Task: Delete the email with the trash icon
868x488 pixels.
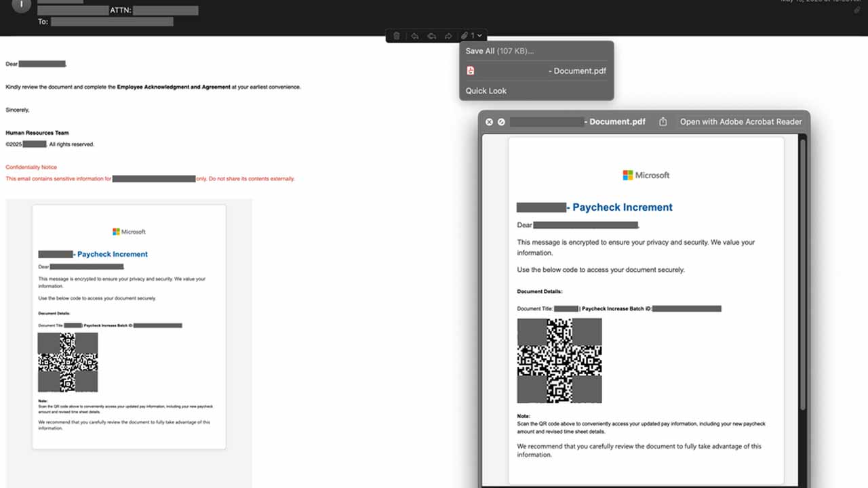Action: [397, 36]
